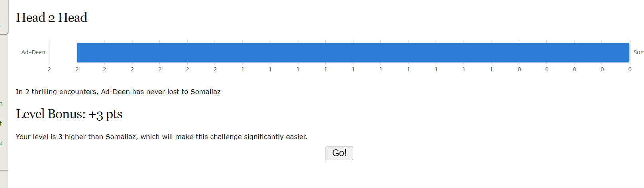Click the word Somaliaz in the encounters sentence
Viewport: 644px width, 188px height.
205,92
